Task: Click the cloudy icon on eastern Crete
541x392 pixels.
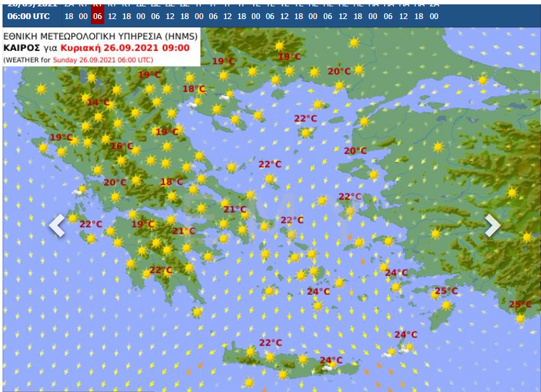Action: tap(329, 366)
